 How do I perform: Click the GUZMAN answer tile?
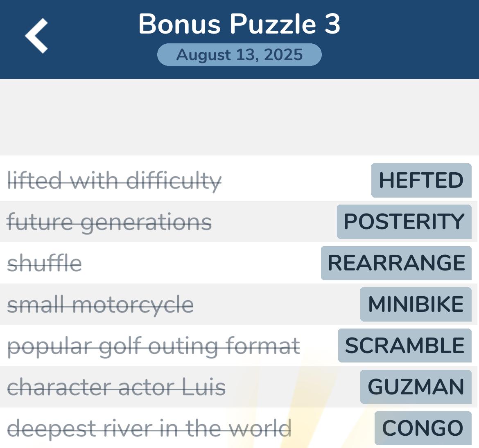pos(416,387)
